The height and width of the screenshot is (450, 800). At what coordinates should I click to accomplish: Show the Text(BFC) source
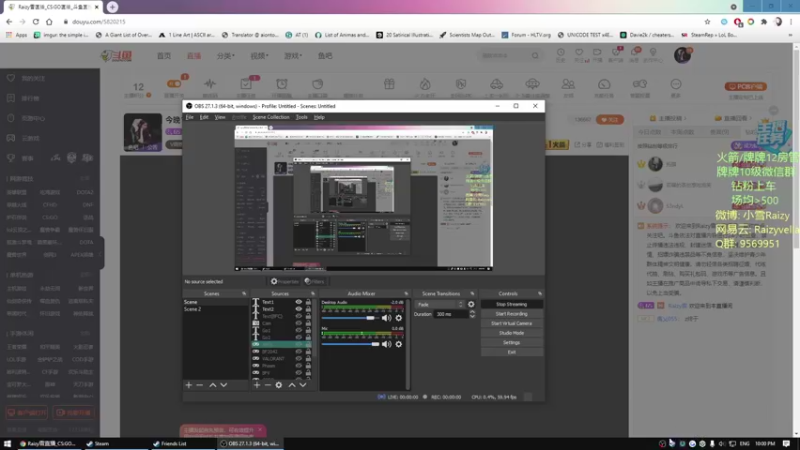click(x=298, y=316)
